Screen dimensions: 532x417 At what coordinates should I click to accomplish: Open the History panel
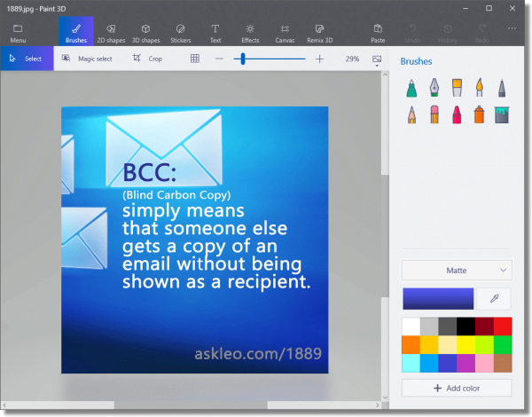tap(447, 34)
